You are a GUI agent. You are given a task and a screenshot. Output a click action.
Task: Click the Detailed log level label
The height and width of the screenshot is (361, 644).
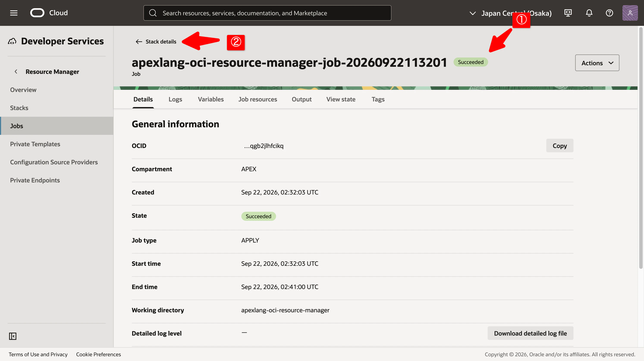[x=157, y=333]
